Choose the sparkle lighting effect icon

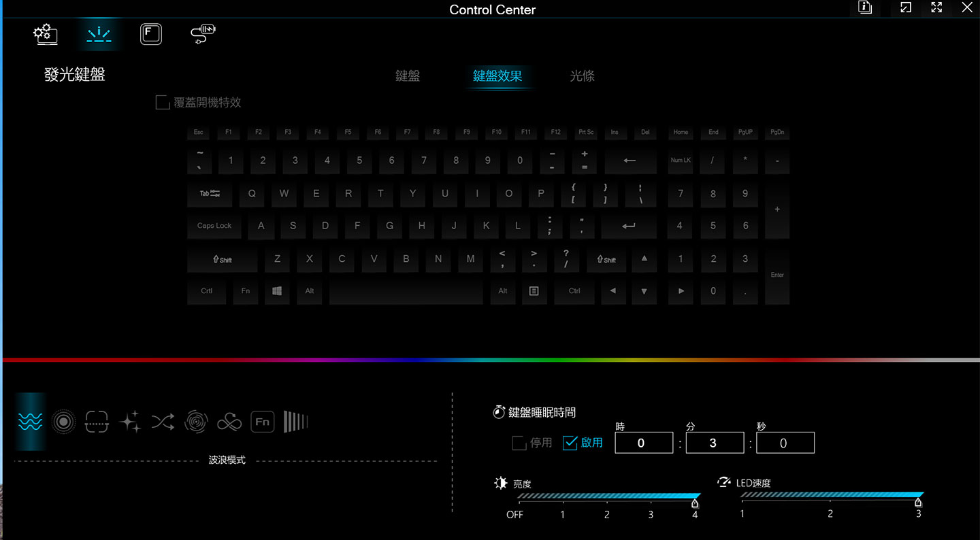click(x=129, y=422)
